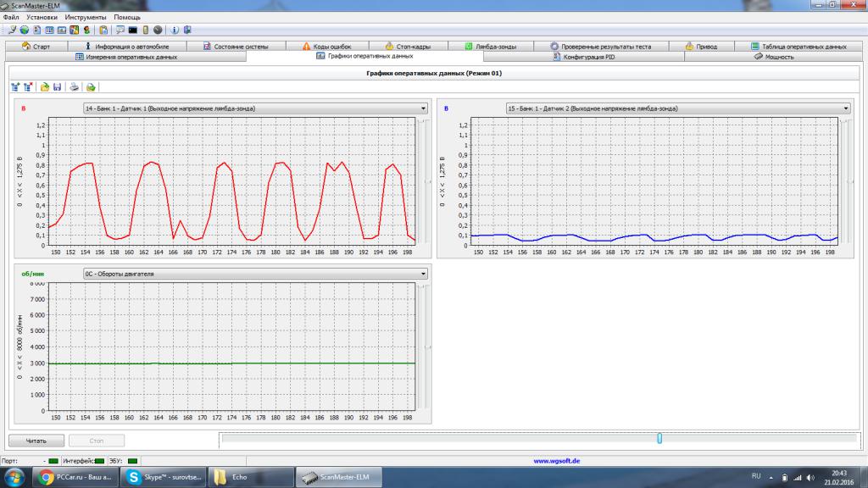Screen dimensions: 868x488
Task: Open the www.wgsoft.de link
Action: tap(556, 461)
